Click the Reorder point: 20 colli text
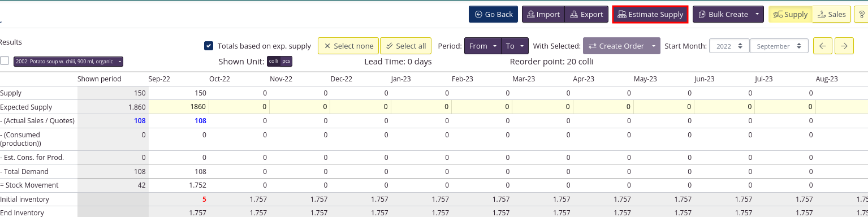The width and height of the screenshot is (868, 217). (551, 62)
